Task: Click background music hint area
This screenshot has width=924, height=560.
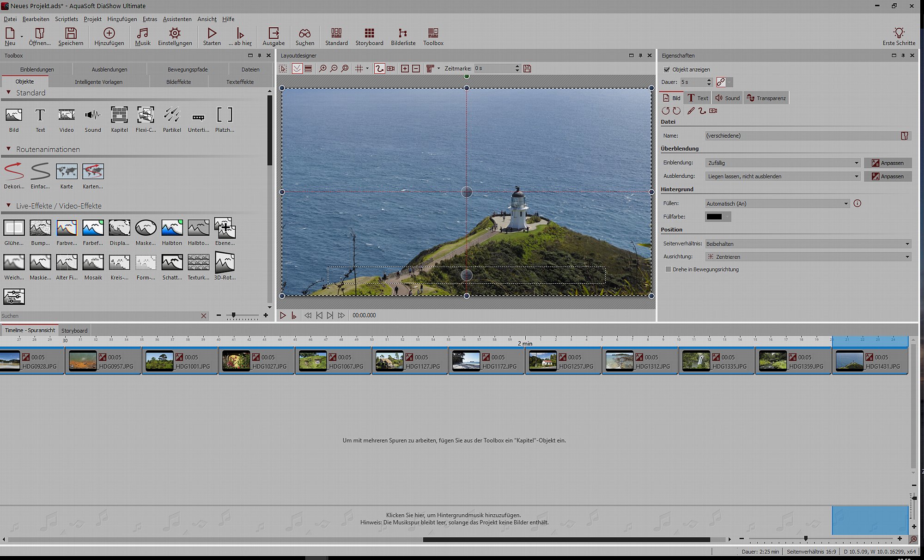Action: point(454,519)
